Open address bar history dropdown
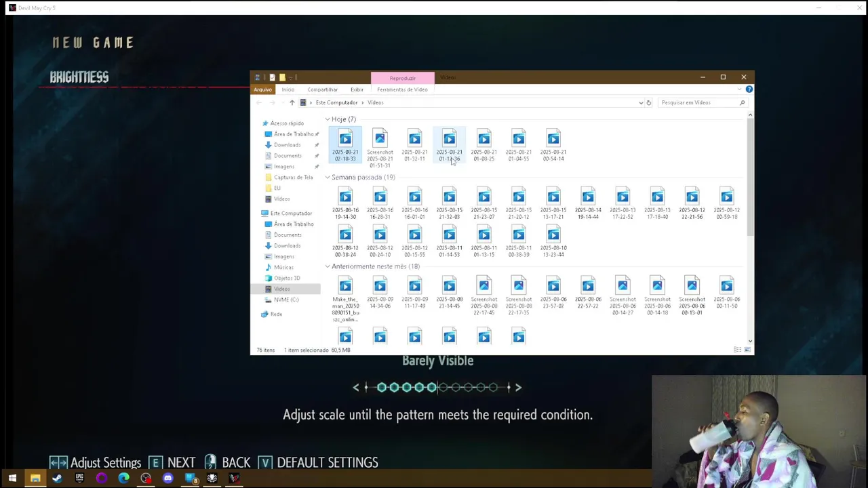The image size is (868, 488). pos(641,102)
